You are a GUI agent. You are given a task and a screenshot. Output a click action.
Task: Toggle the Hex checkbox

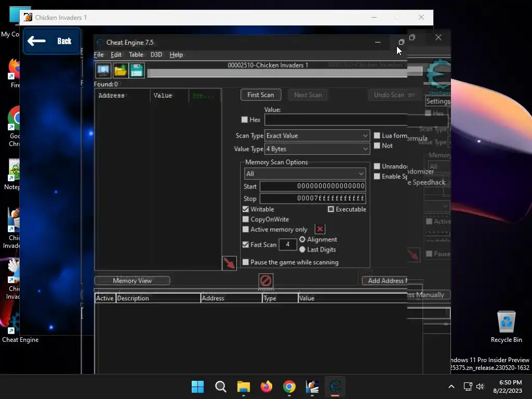[x=244, y=119]
